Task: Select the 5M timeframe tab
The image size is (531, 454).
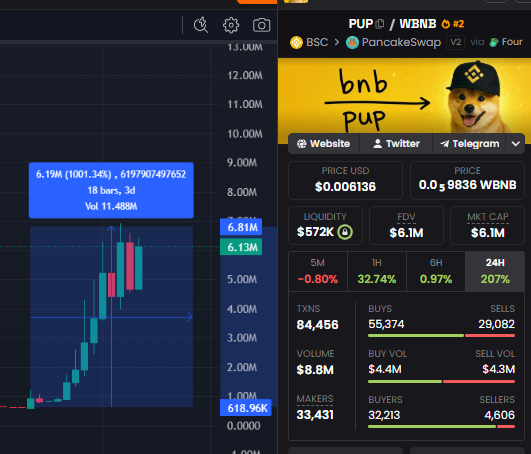Action: [318, 271]
